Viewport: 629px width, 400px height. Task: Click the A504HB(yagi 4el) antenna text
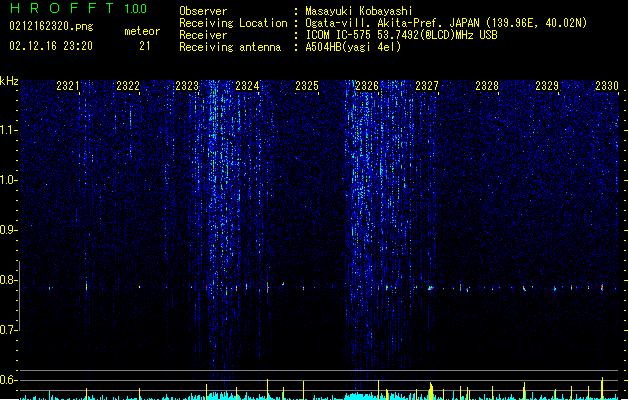tap(353, 47)
